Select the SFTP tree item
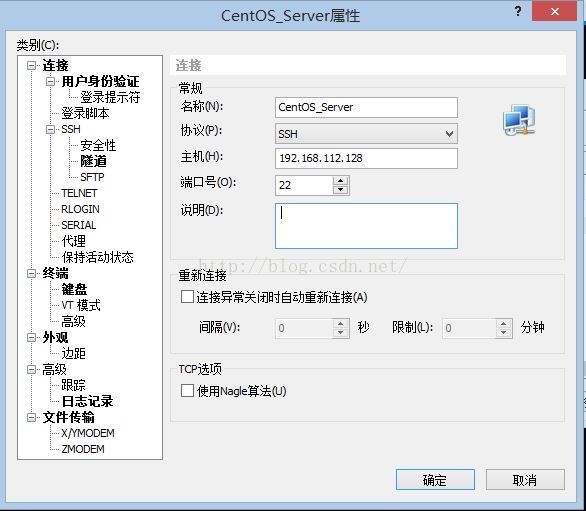This screenshot has height=511, width=586. [92, 177]
